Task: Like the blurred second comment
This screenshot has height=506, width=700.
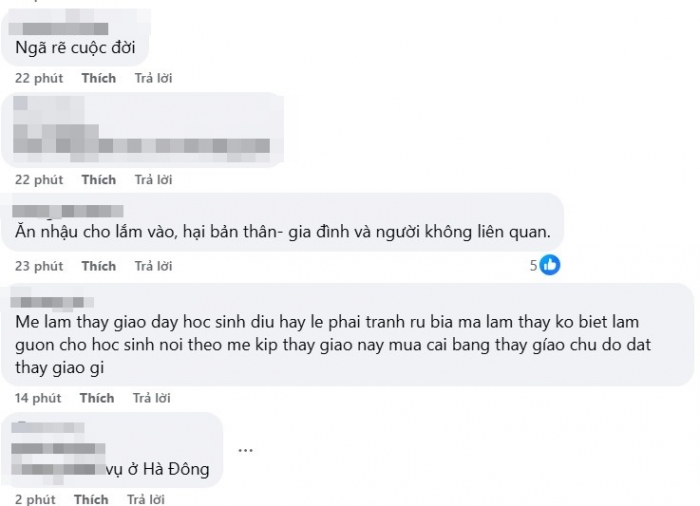Action: click(99, 180)
